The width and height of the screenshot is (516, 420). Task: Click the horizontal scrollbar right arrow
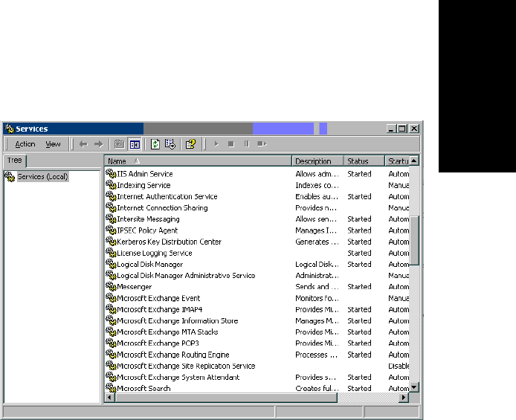click(404, 398)
